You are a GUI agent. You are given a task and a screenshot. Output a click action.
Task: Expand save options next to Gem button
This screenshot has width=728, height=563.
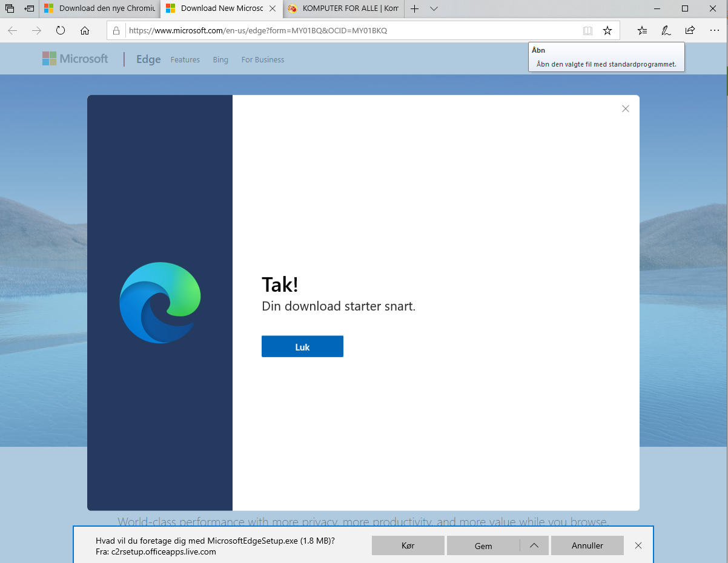(534, 545)
